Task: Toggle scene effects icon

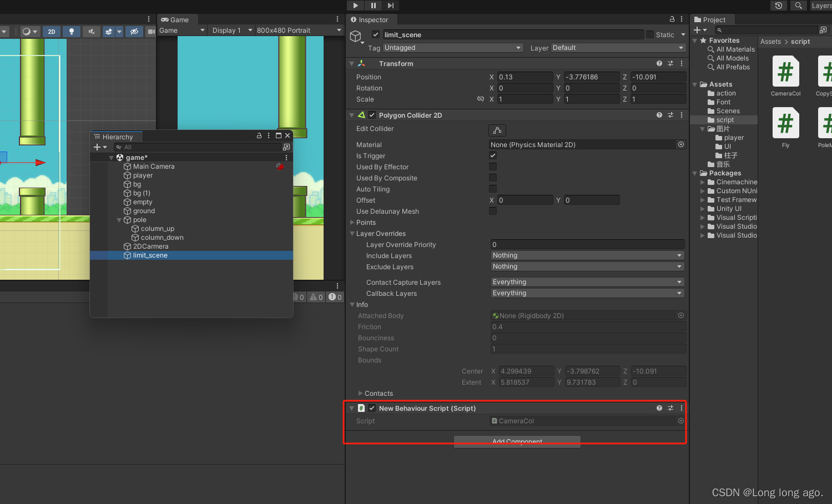Action: point(109,32)
